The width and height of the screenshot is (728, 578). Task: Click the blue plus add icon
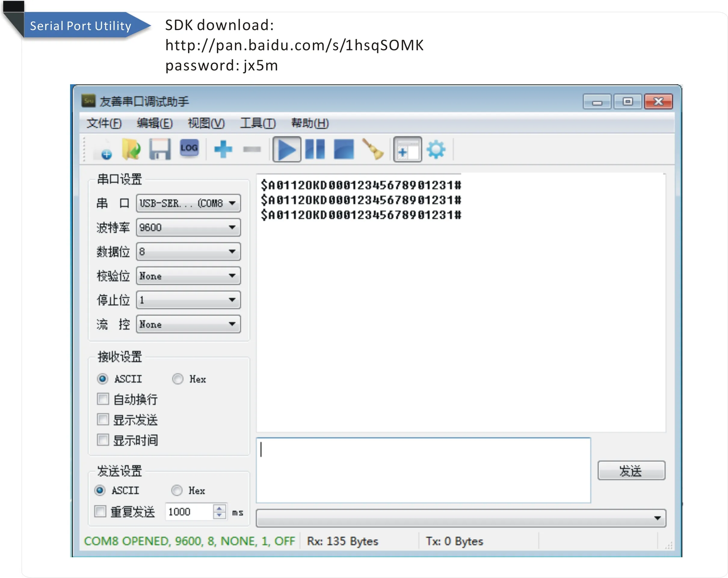[x=223, y=149]
